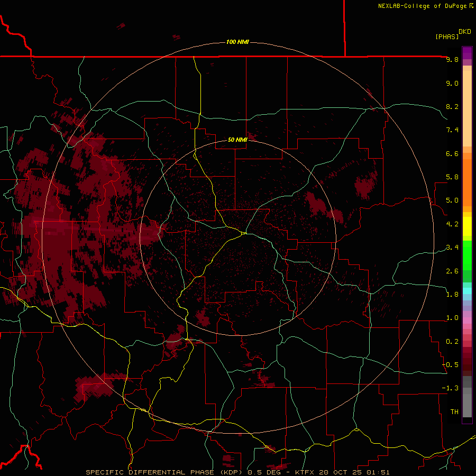476x476 pixels.
Task: Click the 50 NMI range ring label
Action: (237, 140)
